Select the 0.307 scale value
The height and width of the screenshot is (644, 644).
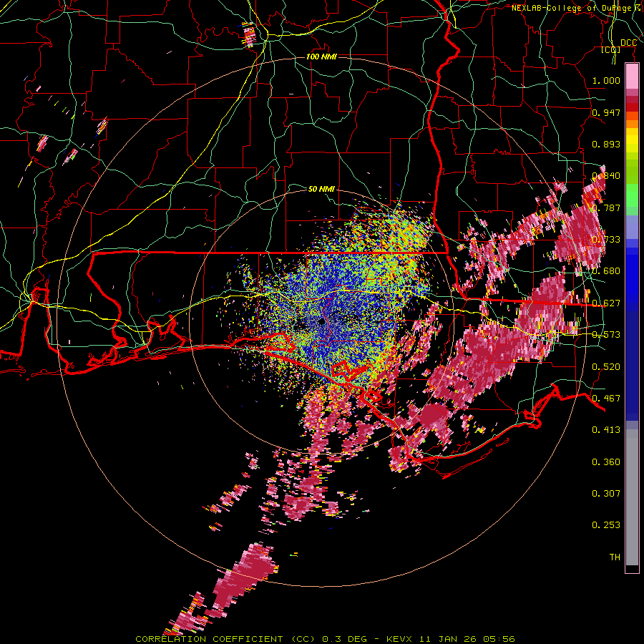(x=606, y=494)
